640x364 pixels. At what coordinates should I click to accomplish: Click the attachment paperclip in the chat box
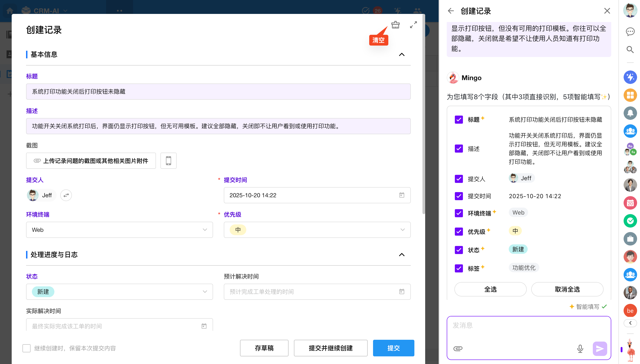tap(458, 348)
